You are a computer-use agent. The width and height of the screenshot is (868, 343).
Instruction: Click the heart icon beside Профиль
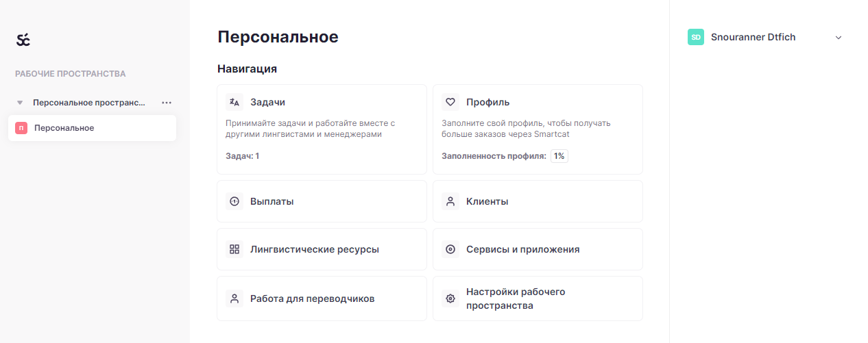[450, 102]
